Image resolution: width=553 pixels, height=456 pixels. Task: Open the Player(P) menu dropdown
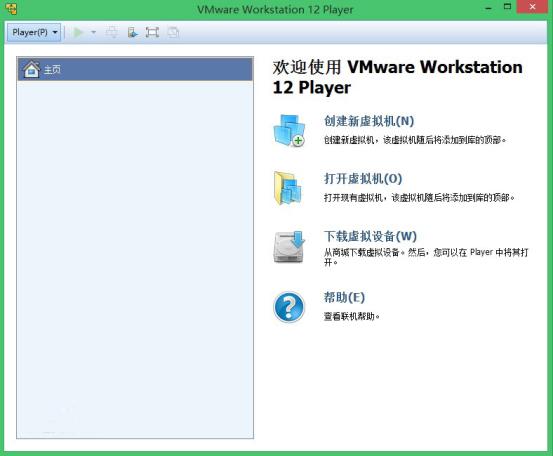click(x=34, y=32)
